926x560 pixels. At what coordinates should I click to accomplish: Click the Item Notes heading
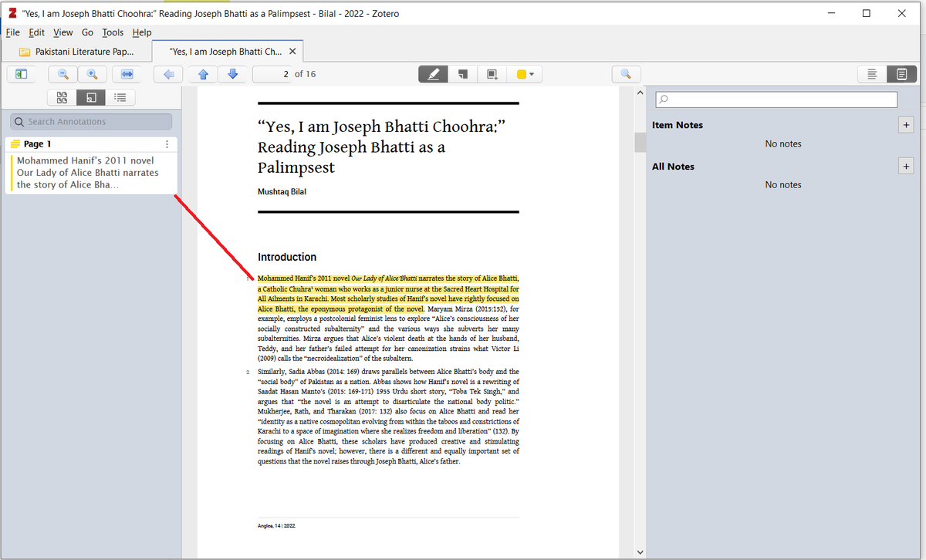click(x=678, y=125)
